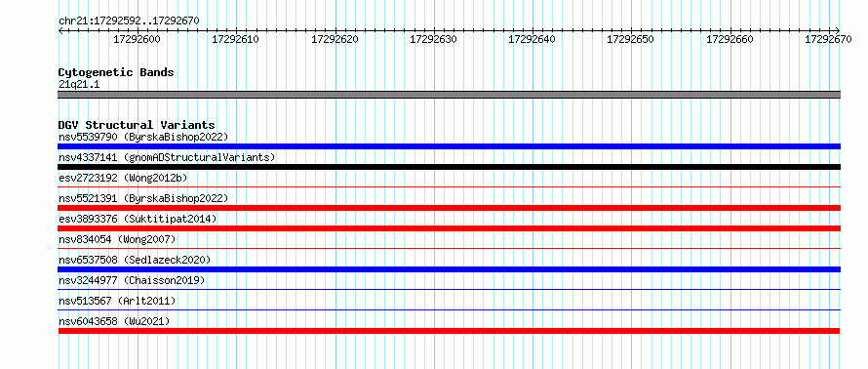This screenshot has width=868, height=369.
Task: Click ruler position 17292620
Action: [335, 39]
